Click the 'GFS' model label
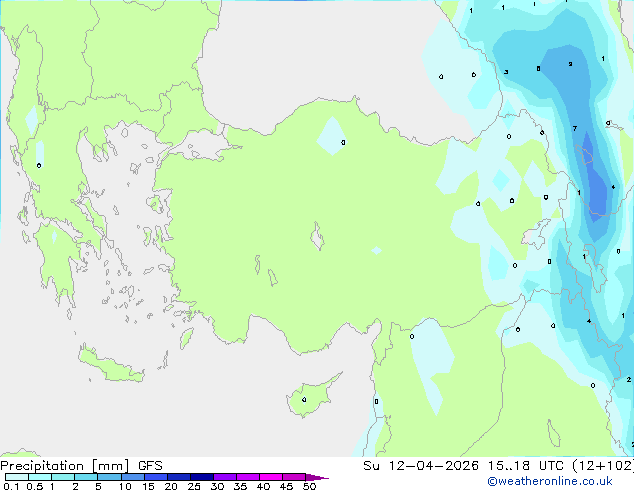634x490 pixels. [150, 466]
